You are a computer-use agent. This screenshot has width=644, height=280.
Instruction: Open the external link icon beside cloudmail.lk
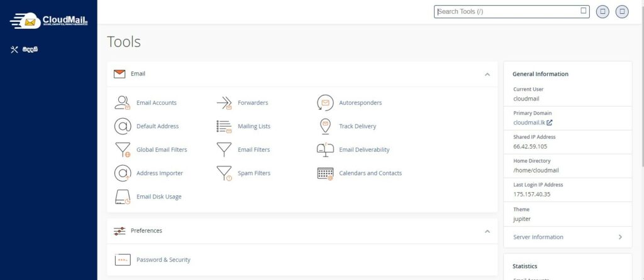tap(550, 122)
